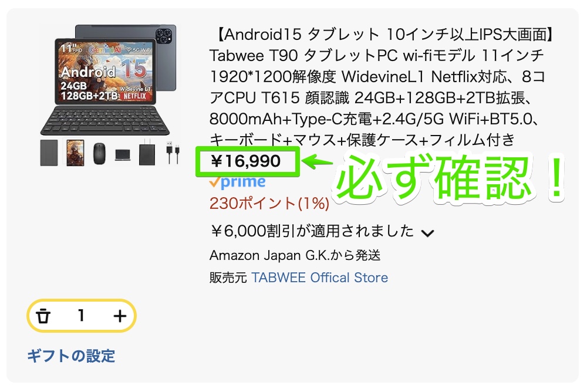This screenshot has width=587, height=392.
Task: Click the prime logo badge
Action: point(237,182)
